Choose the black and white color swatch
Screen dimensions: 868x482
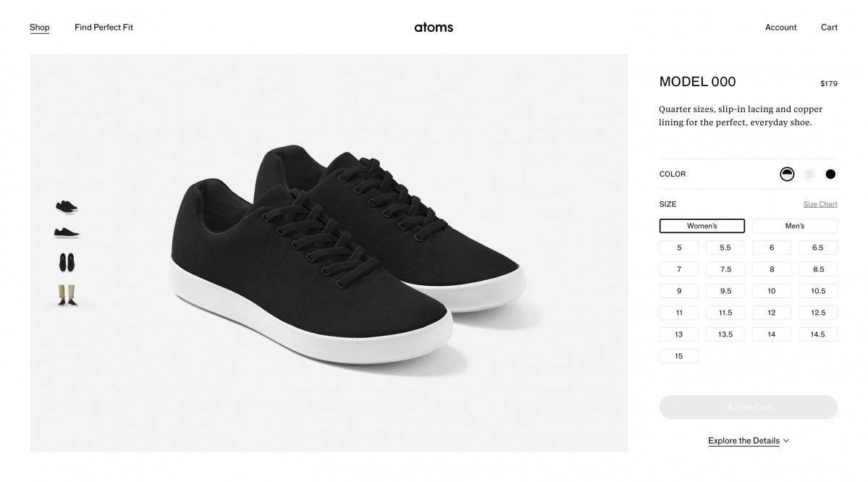pos(787,174)
